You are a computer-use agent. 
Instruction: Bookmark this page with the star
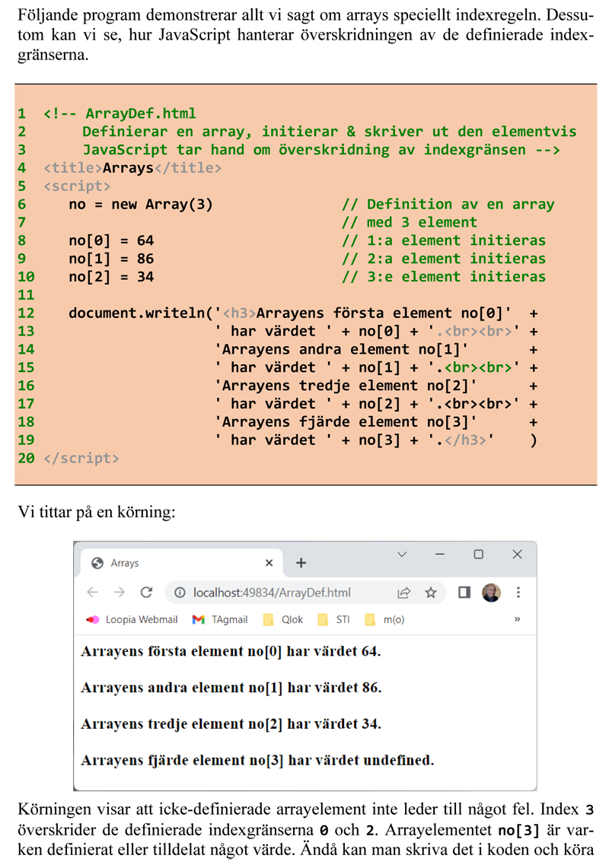pyautogui.click(x=431, y=593)
